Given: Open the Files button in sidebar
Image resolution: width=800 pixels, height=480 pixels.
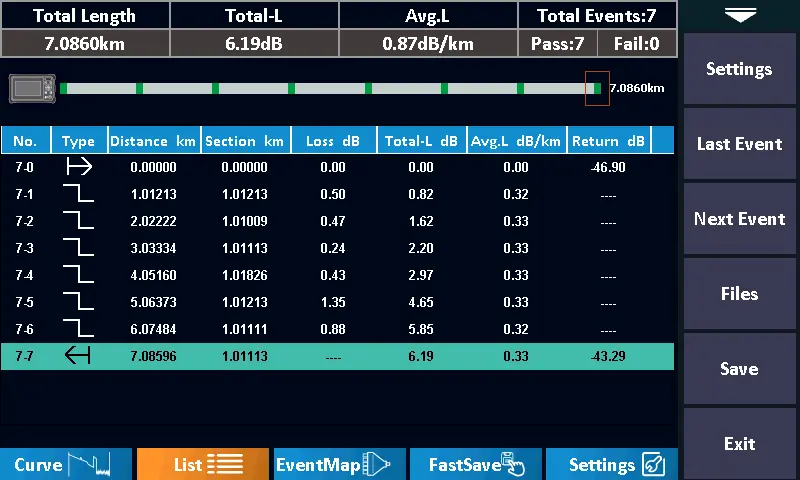Looking at the screenshot, I should pyautogui.click(x=739, y=294).
